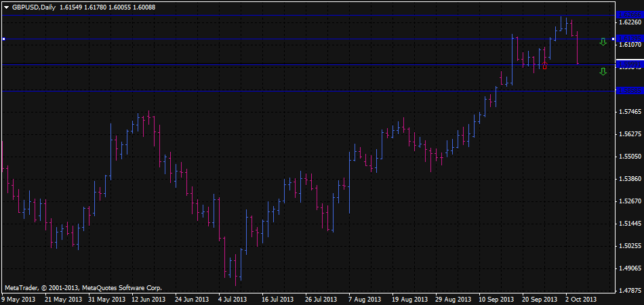Select the upper green down arrow marker

pyautogui.click(x=603, y=42)
